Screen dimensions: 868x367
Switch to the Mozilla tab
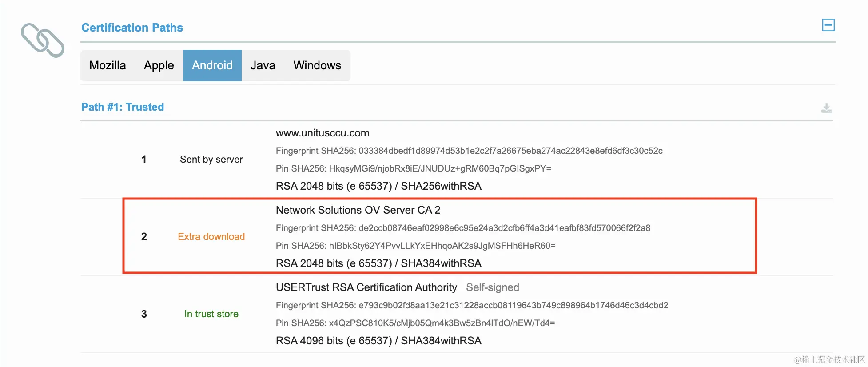[x=108, y=65]
